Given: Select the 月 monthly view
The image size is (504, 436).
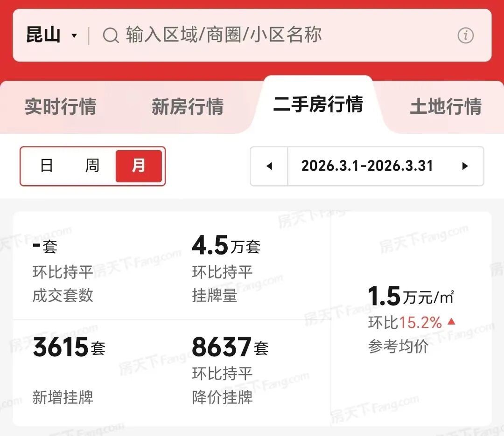Looking at the screenshot, I should click(139, 166).
